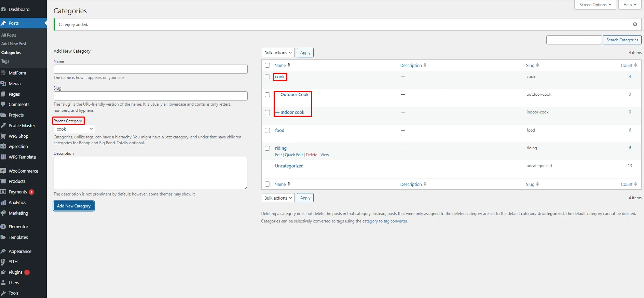The width and height of the screenshot is (644, 298).
Task: Tick the checkbox for cook category
Action: pyautogui.click(x=268, y=77)
